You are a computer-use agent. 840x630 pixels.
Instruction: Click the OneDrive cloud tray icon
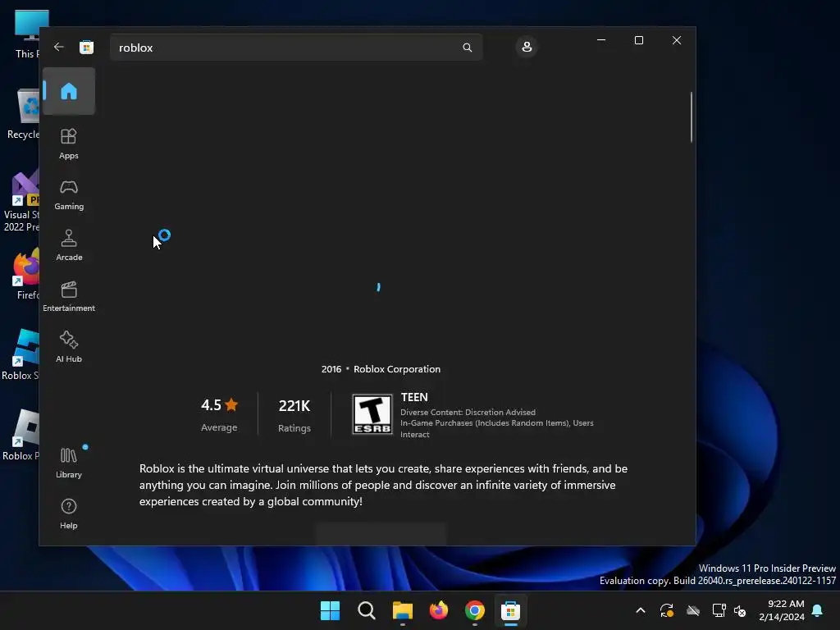(693, 610)
